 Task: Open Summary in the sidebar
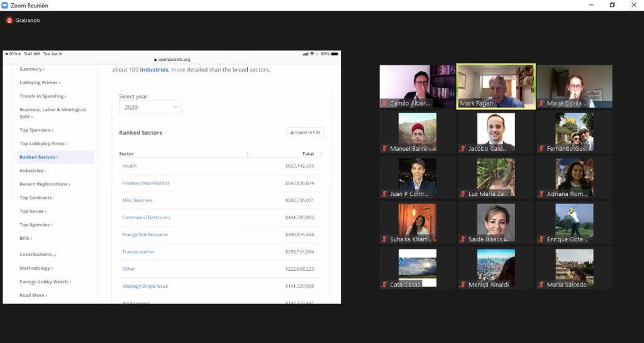point(32,69)
